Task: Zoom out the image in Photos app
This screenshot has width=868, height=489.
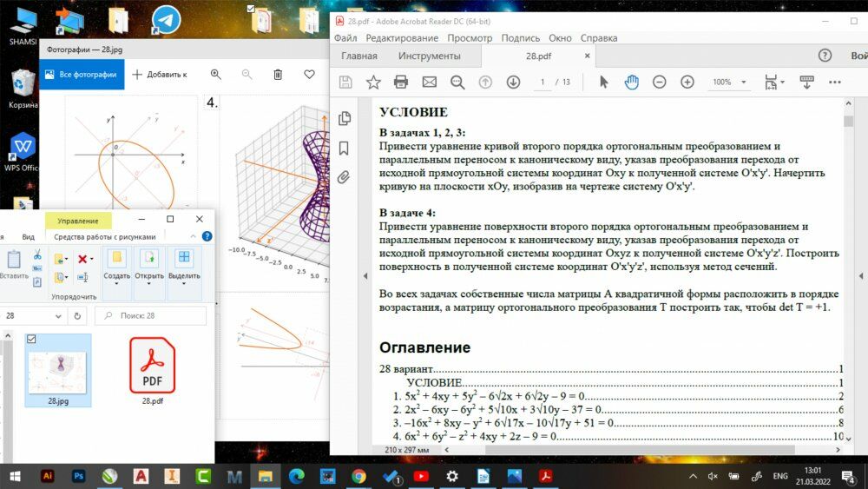Action: coord(247,74)
